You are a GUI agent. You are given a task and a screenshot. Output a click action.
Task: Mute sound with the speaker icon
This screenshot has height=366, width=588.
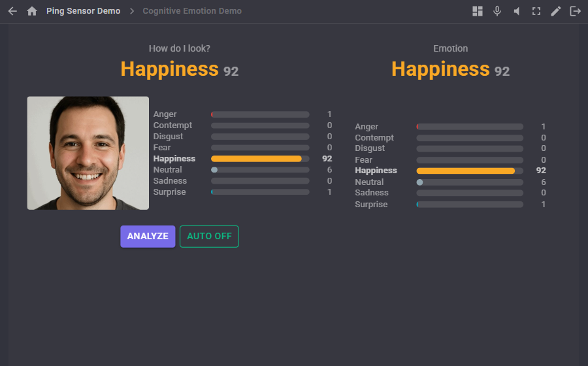coord(517,11)
